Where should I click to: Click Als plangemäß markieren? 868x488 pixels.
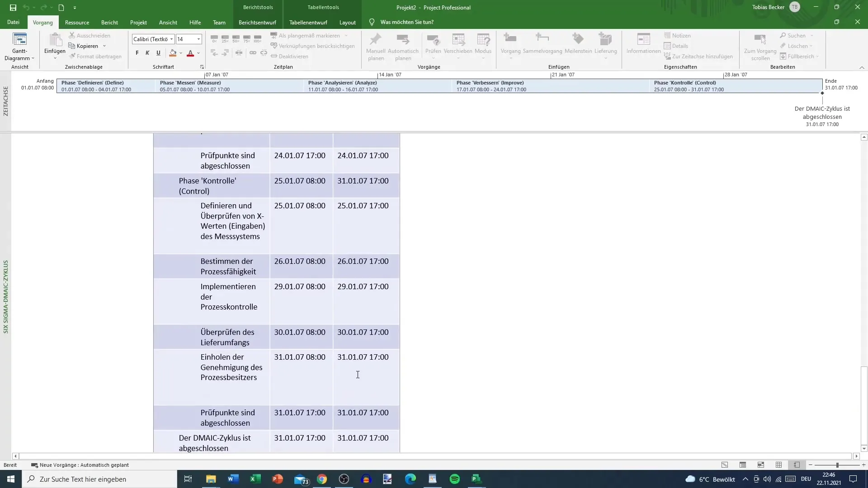click(305, 35)
